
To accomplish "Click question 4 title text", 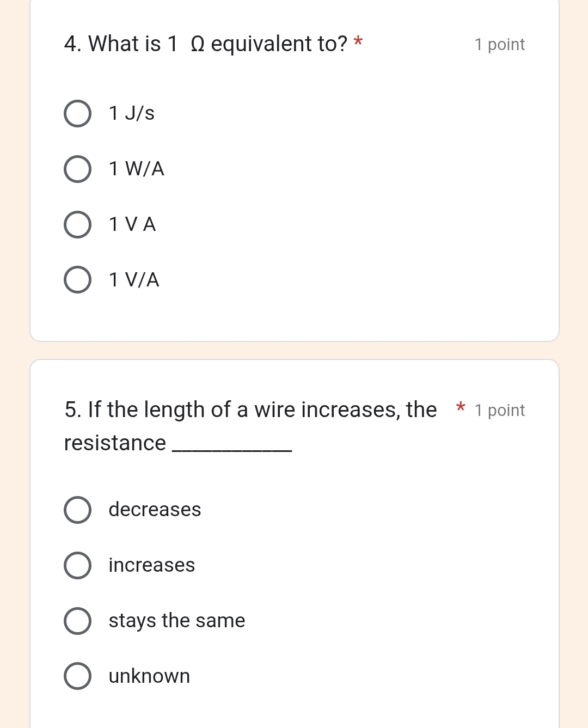I will [x=207, y=45].
